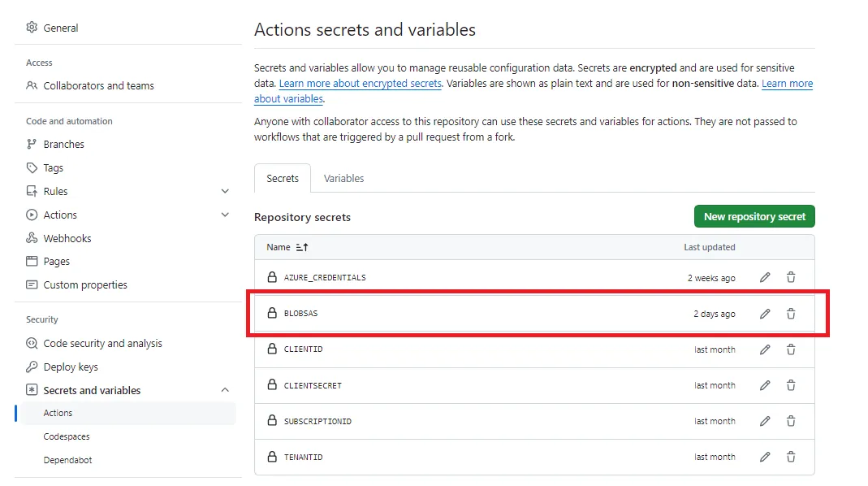This screenshot has width=868, height=486.
Task: Click the '2 days ago' timestamp
Action: pos(714,314)
